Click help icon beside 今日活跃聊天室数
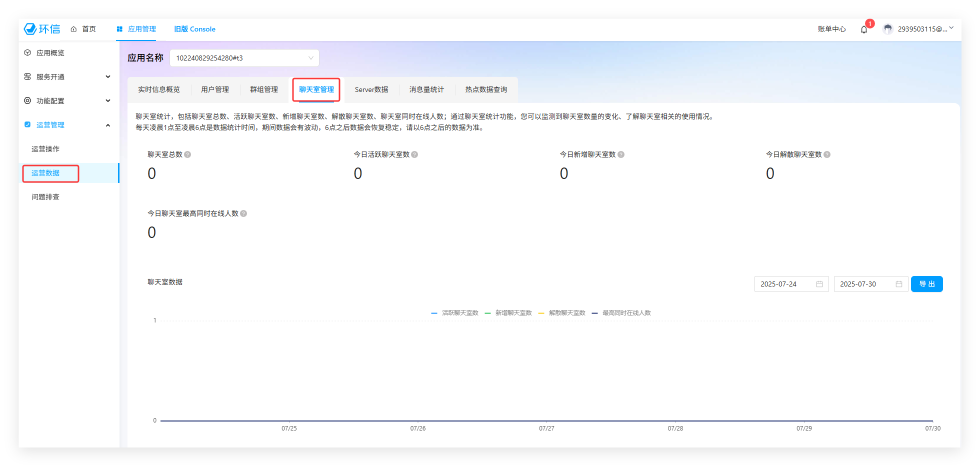 coord(414,154)
